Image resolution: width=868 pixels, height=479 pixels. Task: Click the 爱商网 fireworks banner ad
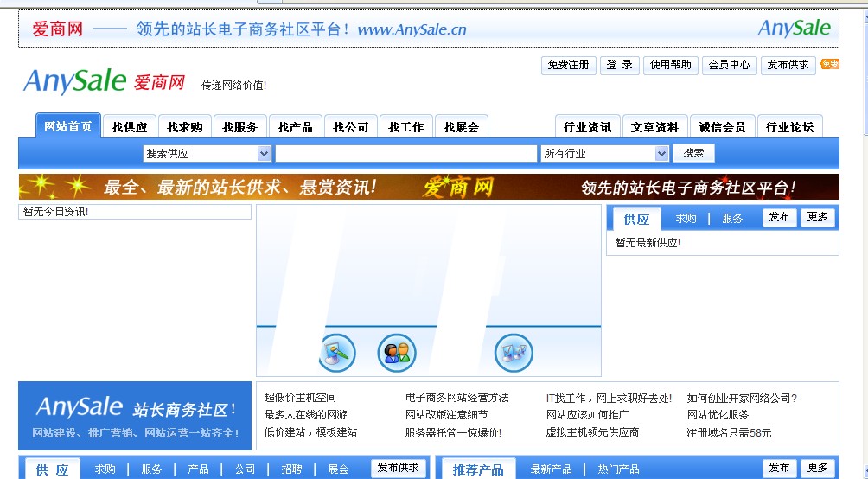coord(429,187)
